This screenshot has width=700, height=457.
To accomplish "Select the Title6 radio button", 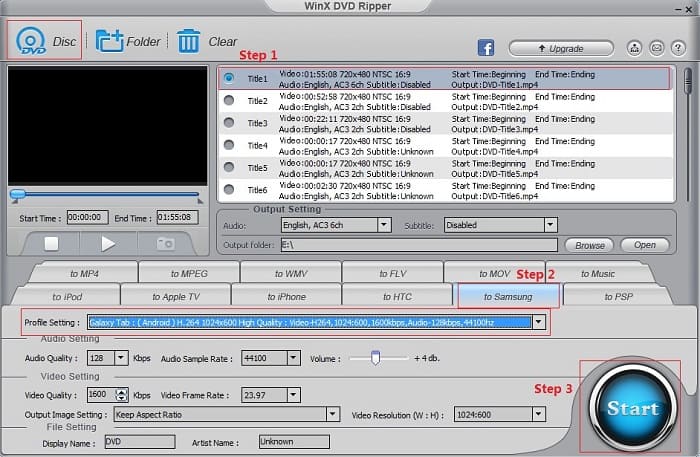I will pyautogui.click(x=229, y=189).
